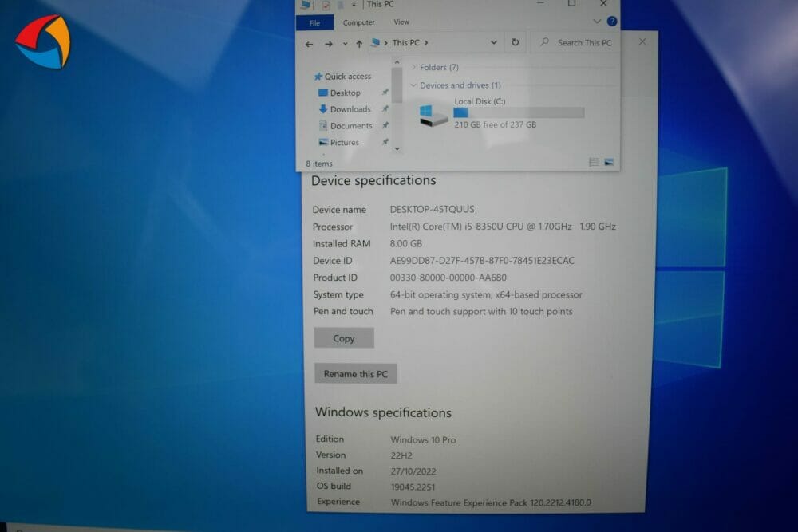
Task: Go up one level with the up arrow
Action: tap(359, 44)
